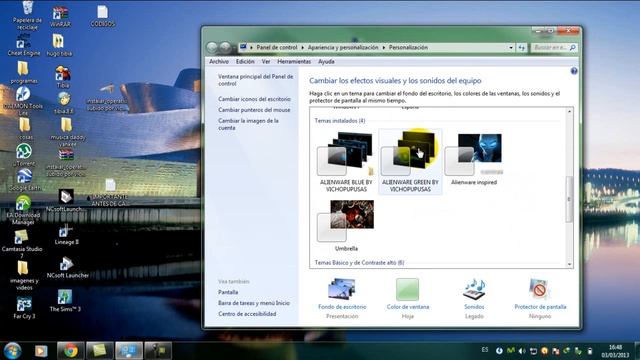
Task: Open the Windows Start menu orb
Action: 12,351
